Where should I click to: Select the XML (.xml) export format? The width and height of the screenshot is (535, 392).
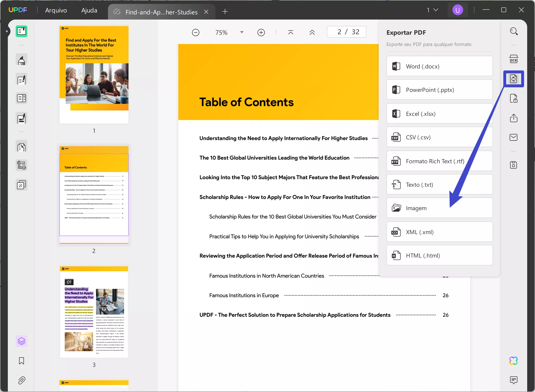point(439,231)
